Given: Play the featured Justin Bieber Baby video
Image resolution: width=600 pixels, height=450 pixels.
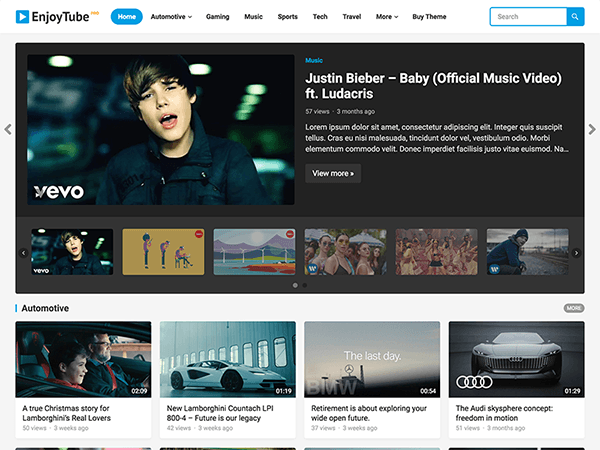Looking at the screenshot, I should click(161, 129).
